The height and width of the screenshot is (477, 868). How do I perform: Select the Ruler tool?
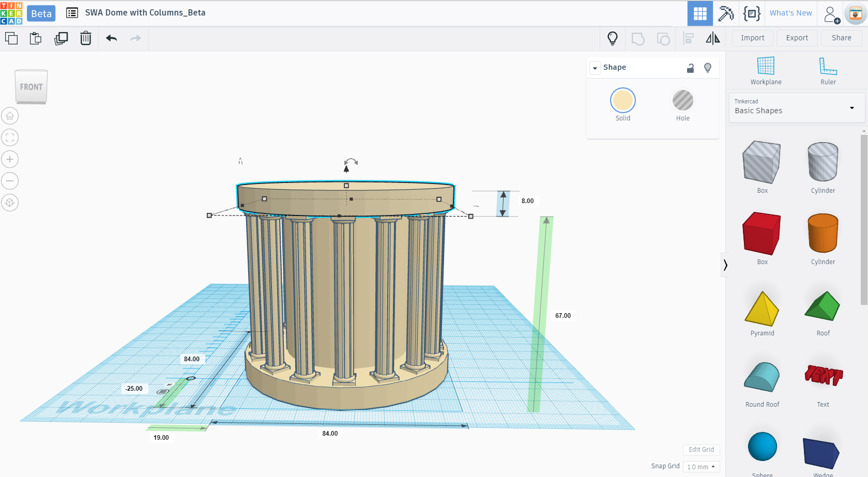[828, 71]
